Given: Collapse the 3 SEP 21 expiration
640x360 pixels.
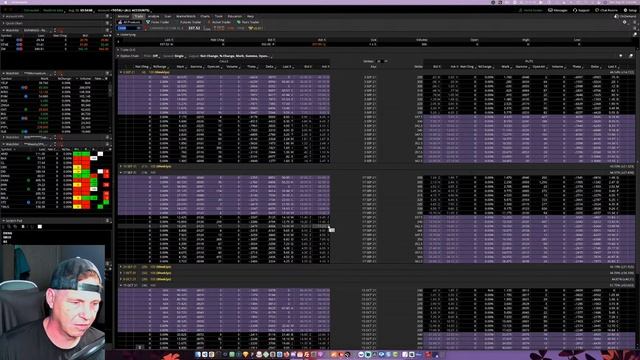Looking at the screenshot, I should tap(121, 72).
